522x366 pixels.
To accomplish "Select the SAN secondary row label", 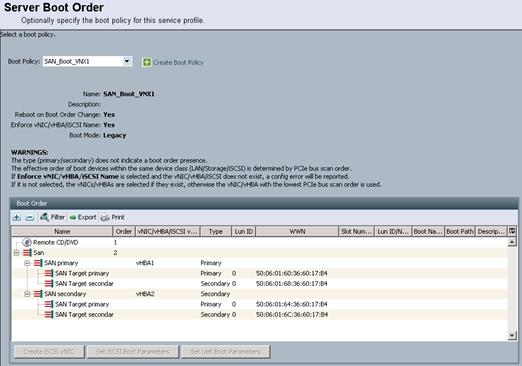I will click(x=65, y=294).
